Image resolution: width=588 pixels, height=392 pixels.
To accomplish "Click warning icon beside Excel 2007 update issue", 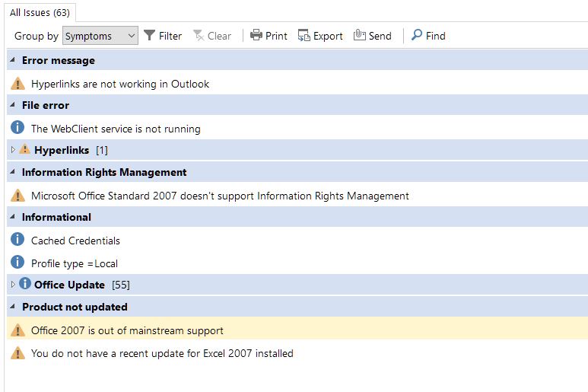I will point(17,353).
